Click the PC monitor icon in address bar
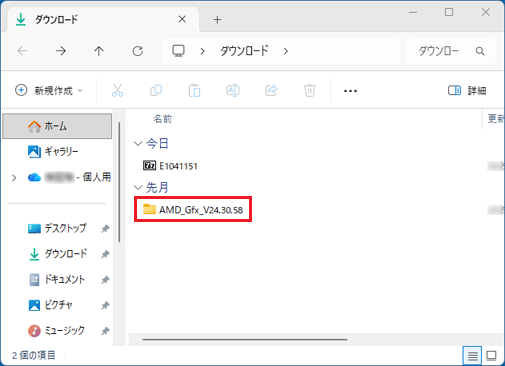505x366 pixels. click(x=178, y=51)
